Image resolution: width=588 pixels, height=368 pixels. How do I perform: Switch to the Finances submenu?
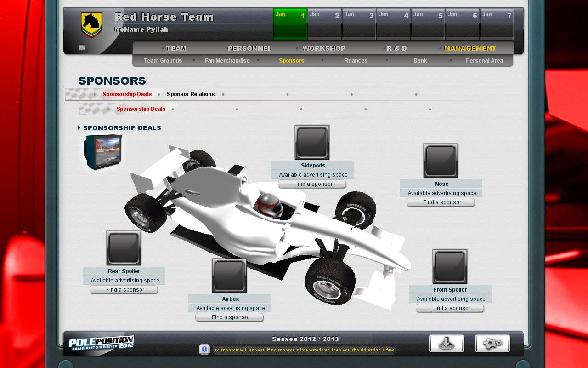(x=356, y=61)
